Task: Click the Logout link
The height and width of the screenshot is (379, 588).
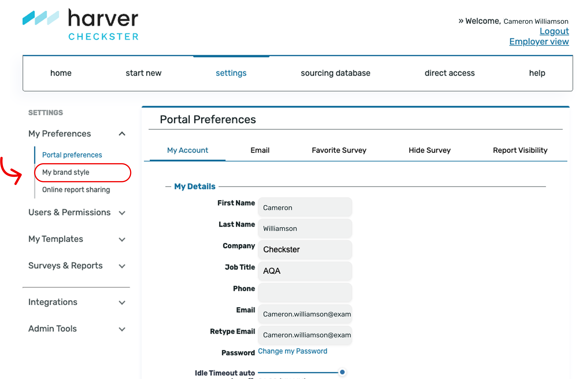Action: 554,31
